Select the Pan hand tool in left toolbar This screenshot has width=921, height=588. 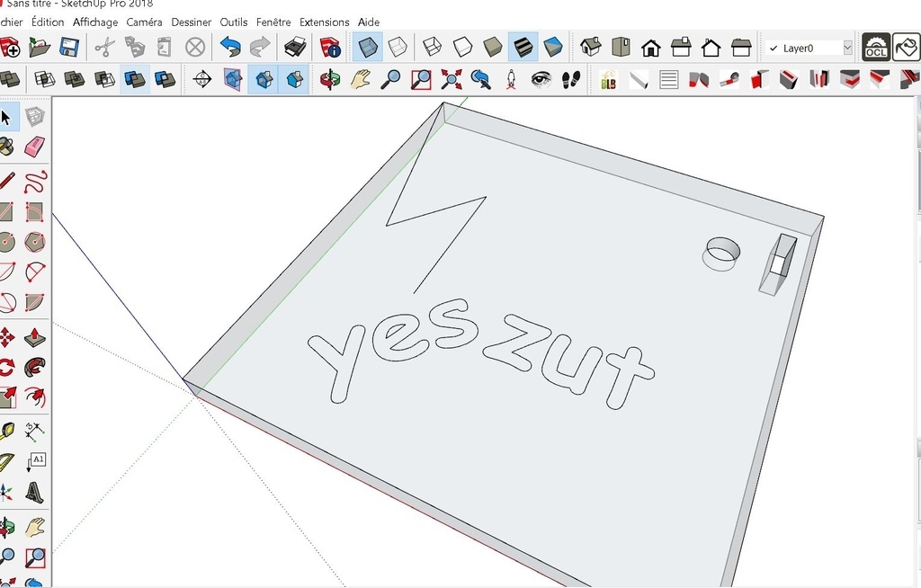point(35,527)
